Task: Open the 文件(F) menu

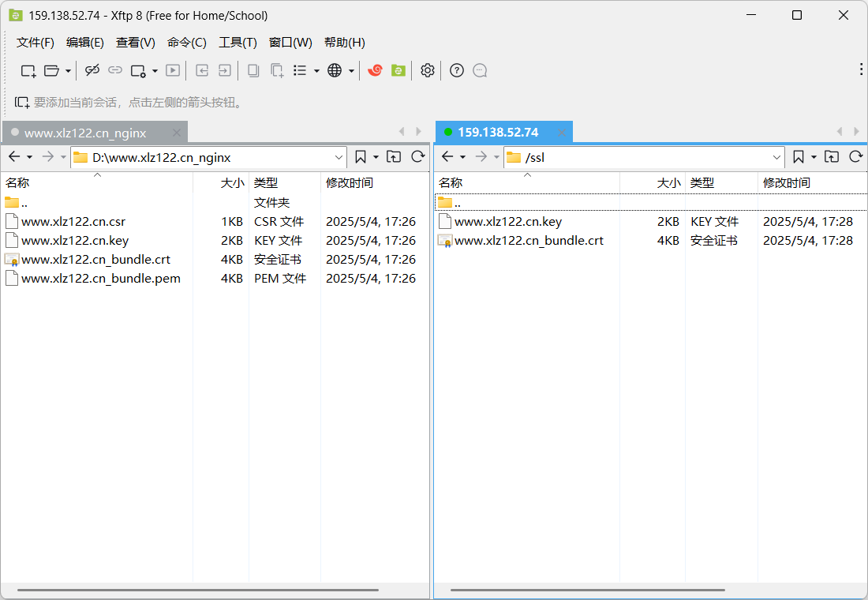Action: (35, 42)
